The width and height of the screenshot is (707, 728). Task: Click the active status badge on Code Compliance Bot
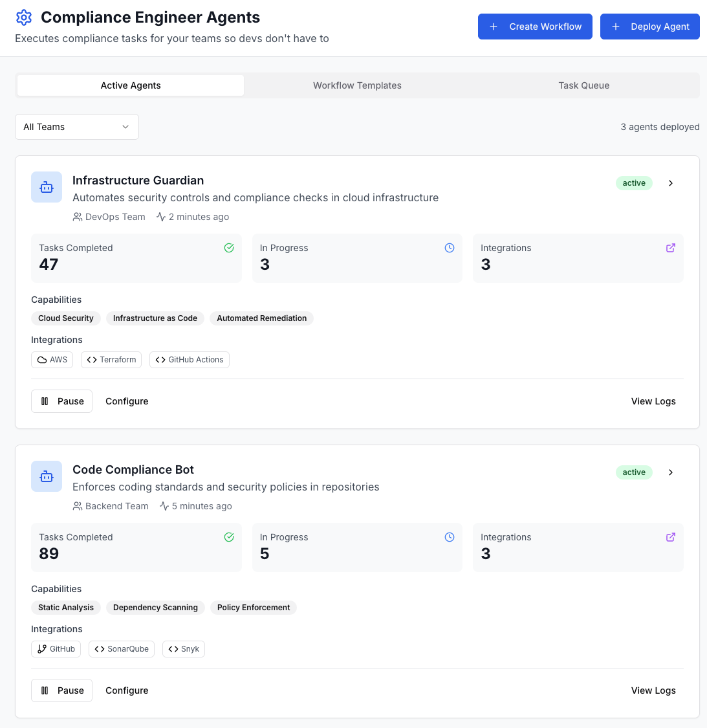pyautogui.click(x=634, y=472)
